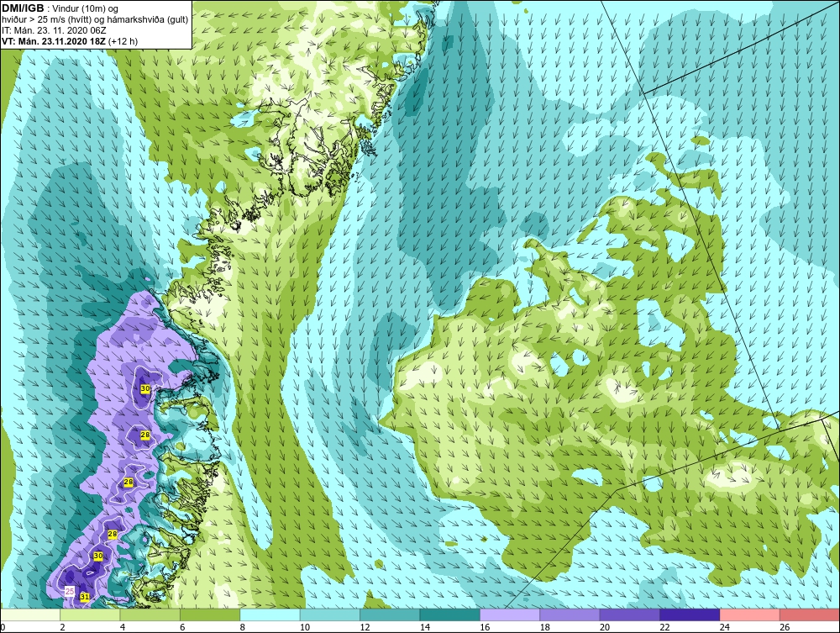Click the legend tick value 2
This screenshot has width=840, height=633.
click(63, 627)
